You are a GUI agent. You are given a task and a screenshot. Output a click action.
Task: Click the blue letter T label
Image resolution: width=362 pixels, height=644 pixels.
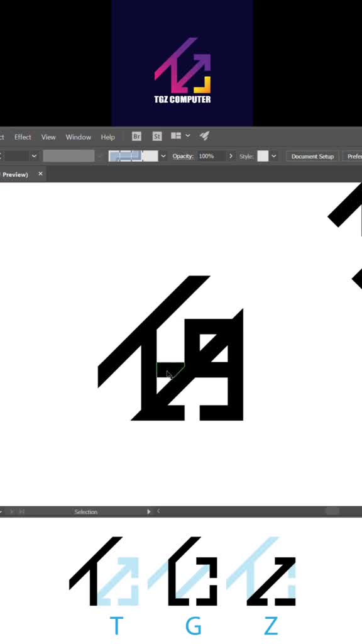click(x=116, y=626)
